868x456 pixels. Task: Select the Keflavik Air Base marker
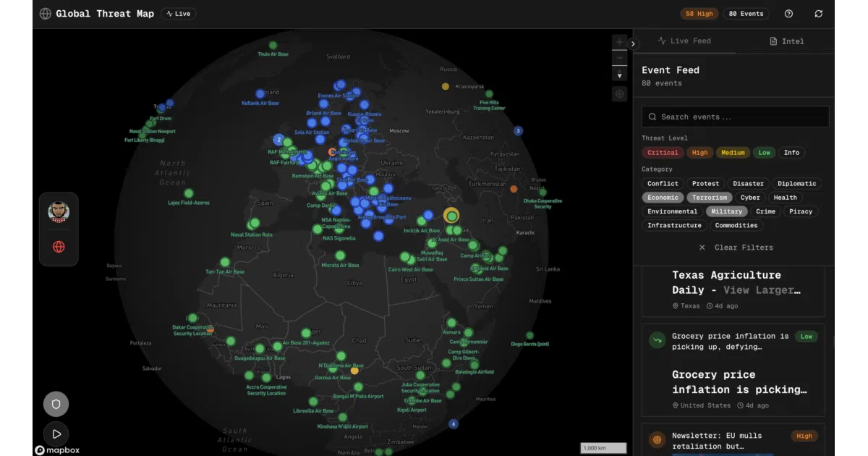(x=260, y=94)
